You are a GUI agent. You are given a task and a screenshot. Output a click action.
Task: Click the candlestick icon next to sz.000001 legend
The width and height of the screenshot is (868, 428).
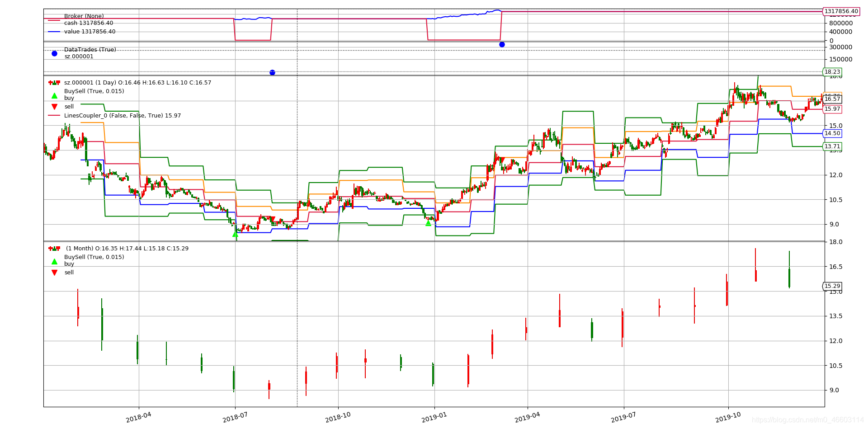54,82
